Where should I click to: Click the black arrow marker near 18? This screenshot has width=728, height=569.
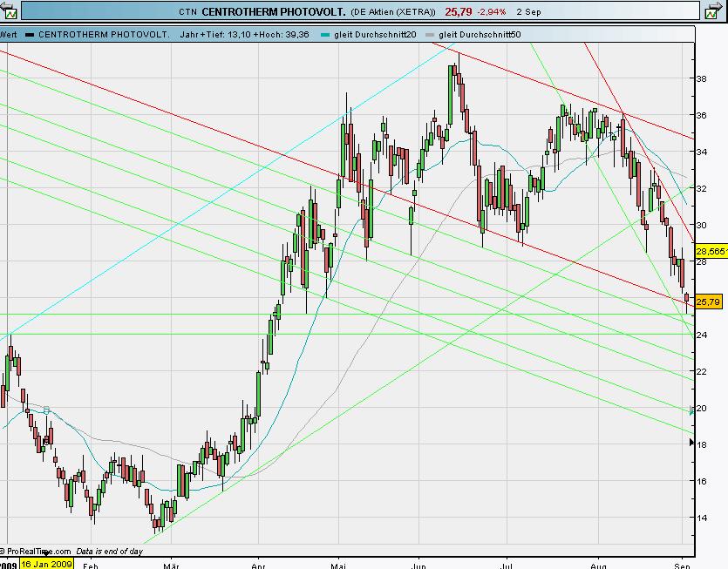point(692,444)
